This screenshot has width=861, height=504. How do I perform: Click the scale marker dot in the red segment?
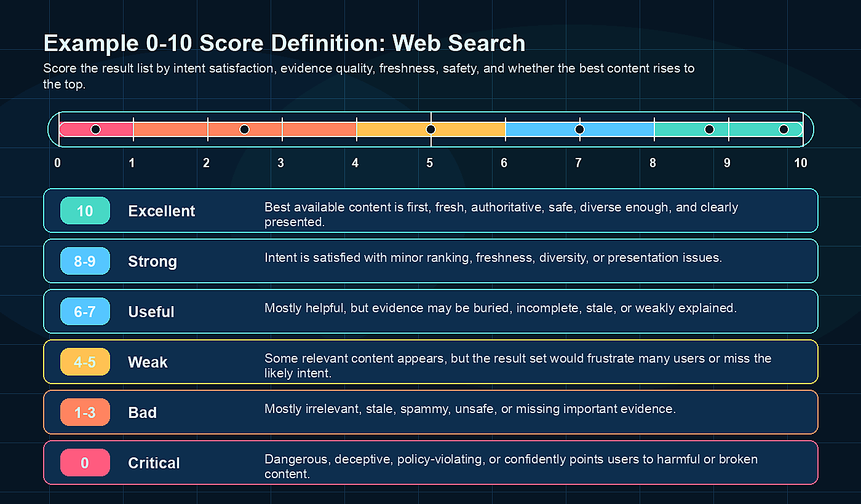click(x=95, y=129)
